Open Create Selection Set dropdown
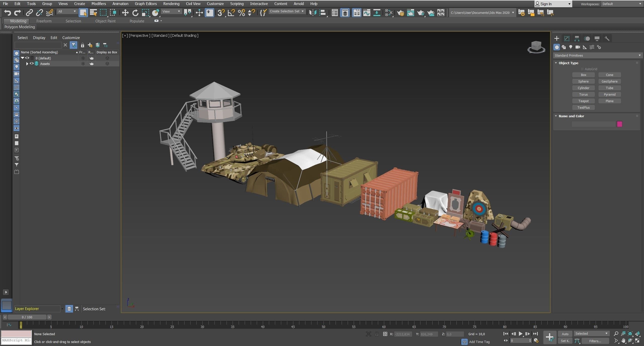 coord(287,11)
